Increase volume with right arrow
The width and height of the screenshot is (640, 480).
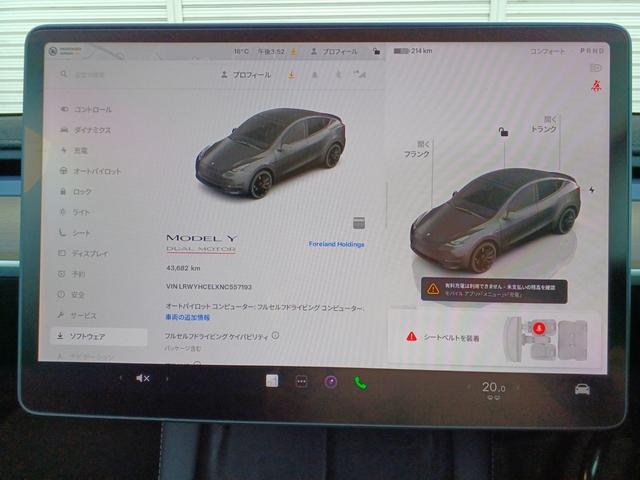[167, 379]
